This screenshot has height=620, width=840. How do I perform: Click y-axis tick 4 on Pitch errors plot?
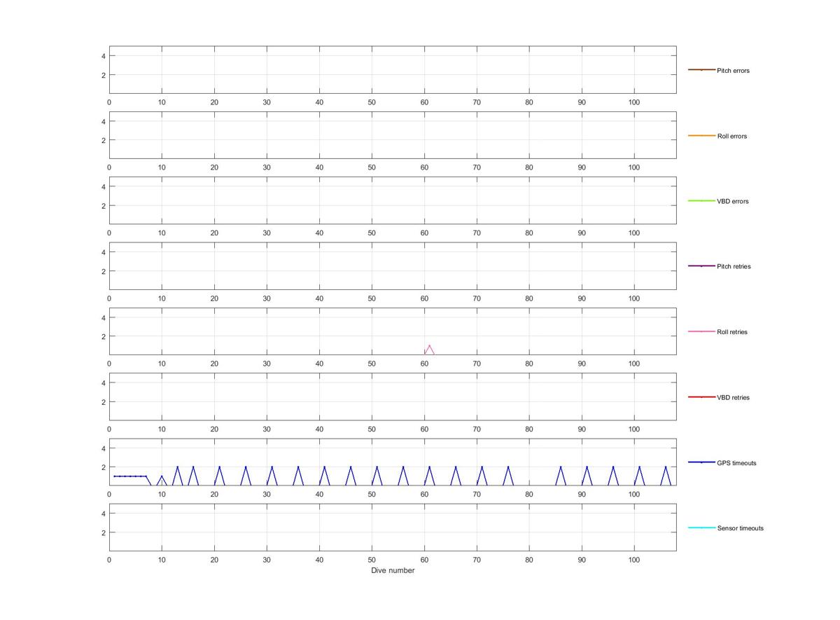(x=103, y=56)
